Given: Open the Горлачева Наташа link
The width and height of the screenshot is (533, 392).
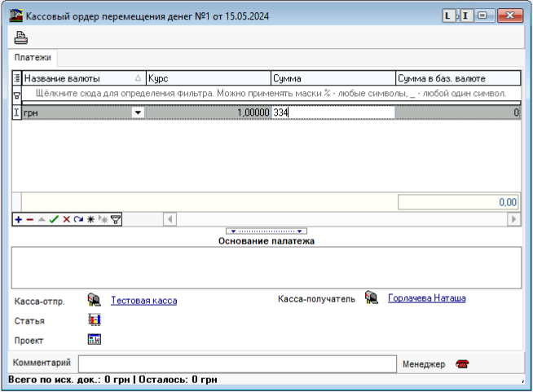Looking at the screenshot, I should (426, 299).
